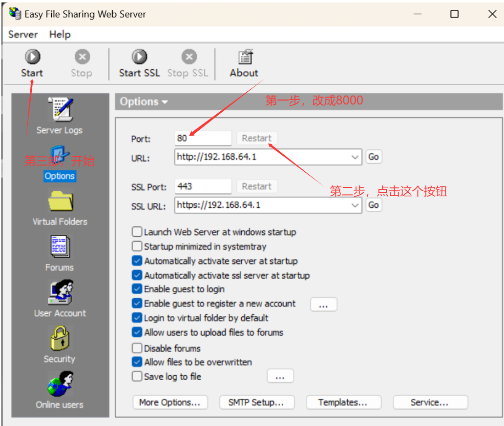The height and width of the screenshot is (426, 504).
Task: Disable guest login
Action: [x=137, y=289]
